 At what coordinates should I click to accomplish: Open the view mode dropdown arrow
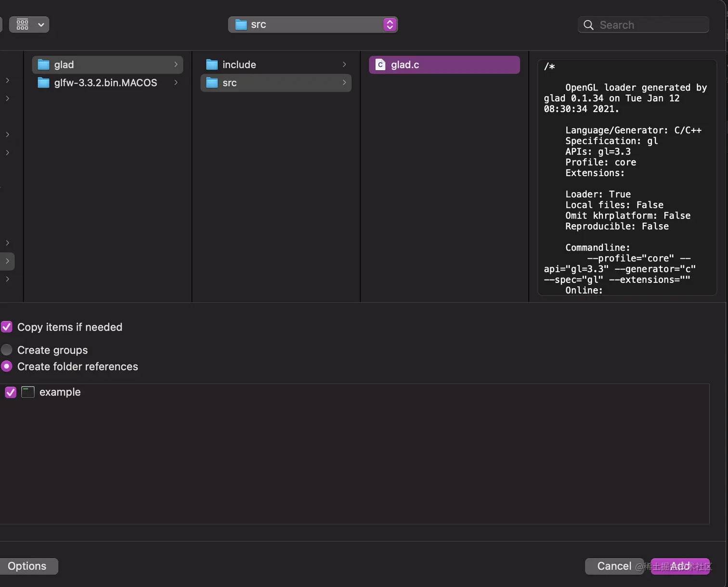41,25
